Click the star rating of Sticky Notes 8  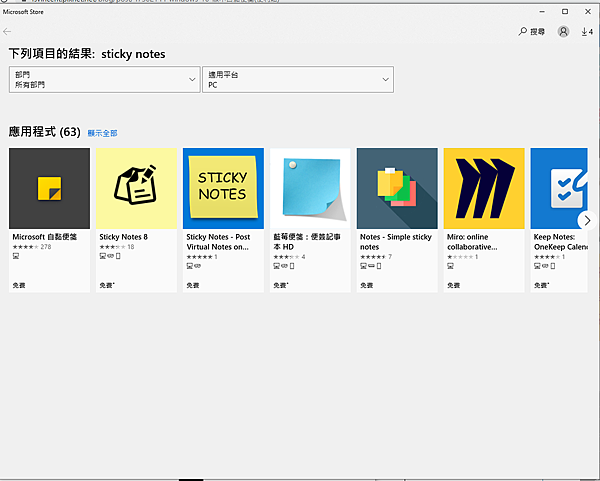(112, 247)
